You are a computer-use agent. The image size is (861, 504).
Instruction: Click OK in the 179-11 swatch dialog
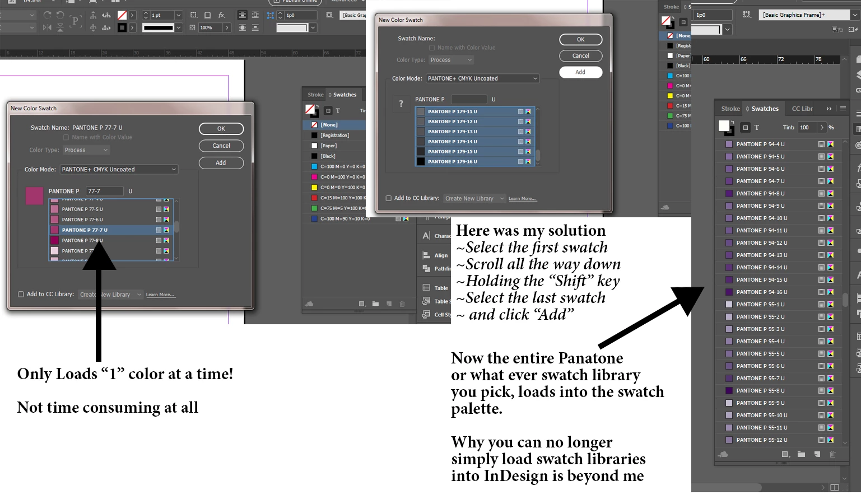click(x=581, y=40)
